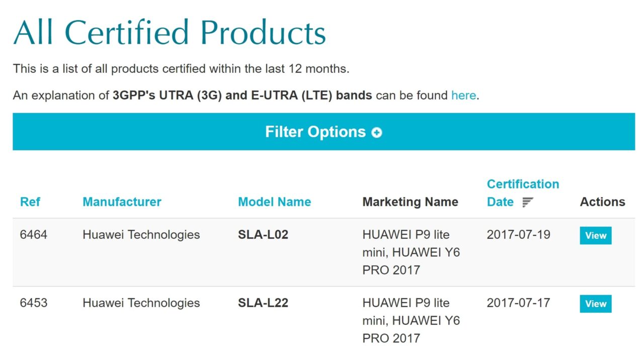Select the Ref number 6464 cell
The height and width of the screenshot is (362, 644).
click(33, 234)
